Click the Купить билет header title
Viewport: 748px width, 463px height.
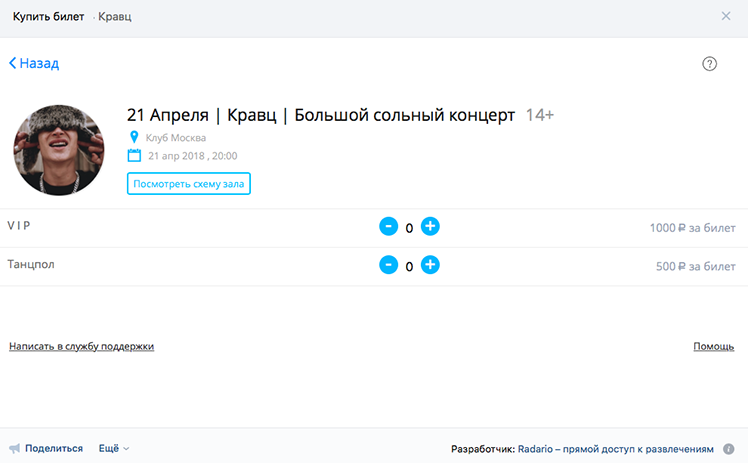[48, 17]
